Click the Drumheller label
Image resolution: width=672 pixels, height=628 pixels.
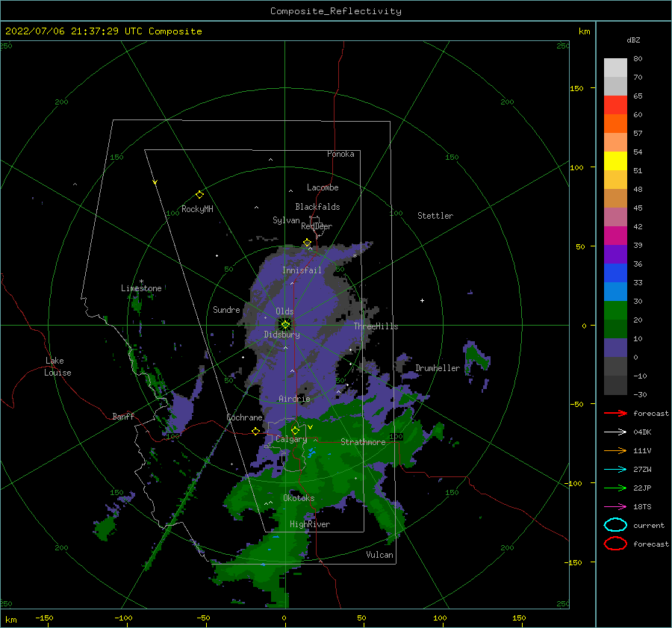coord(438,368)
